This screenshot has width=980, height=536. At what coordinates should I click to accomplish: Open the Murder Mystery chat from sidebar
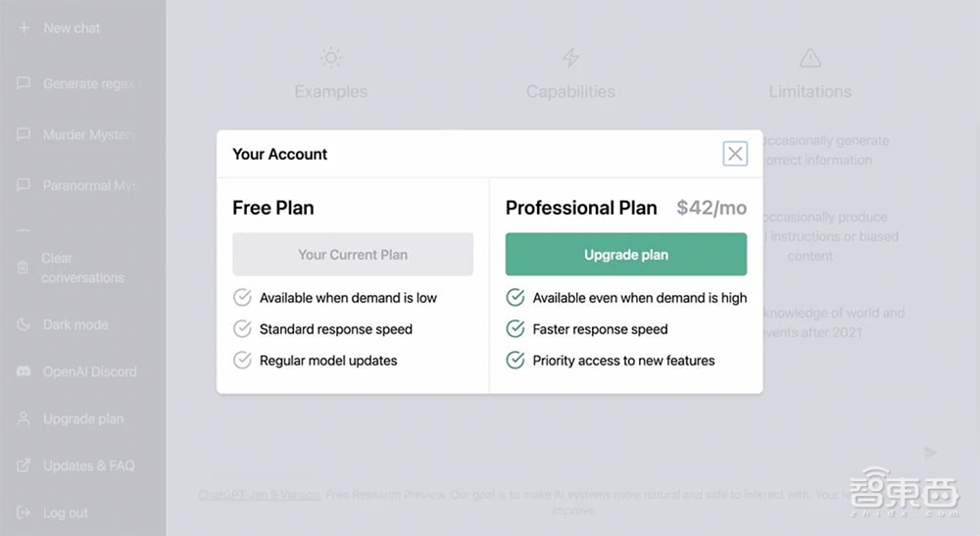(x=88, y=134)
